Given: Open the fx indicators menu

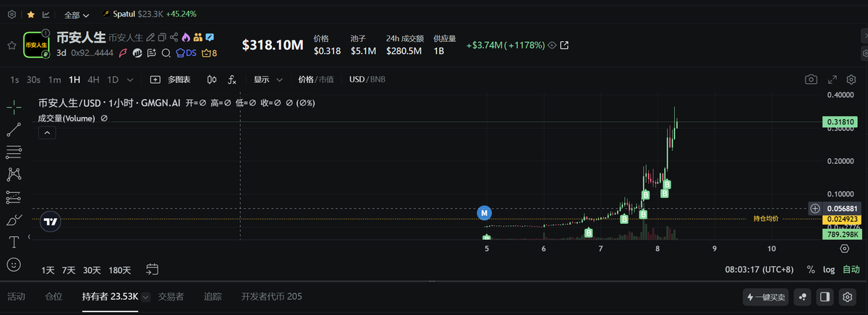Looking at the screenshot, I should [x=232, y=79].
